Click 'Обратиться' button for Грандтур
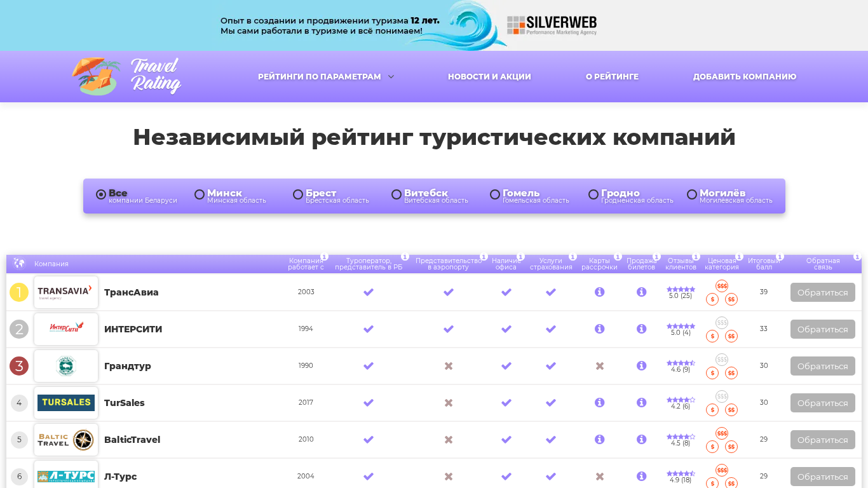The width and height of the screenshot is (868, 488). (x=823, y=366)
